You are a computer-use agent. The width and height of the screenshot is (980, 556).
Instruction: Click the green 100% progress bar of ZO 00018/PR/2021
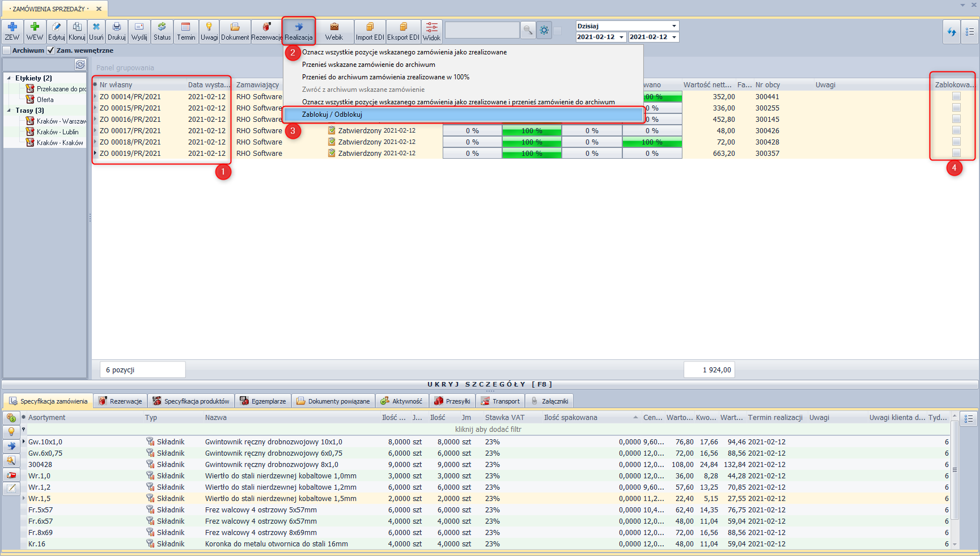click(x=531, y=142)
